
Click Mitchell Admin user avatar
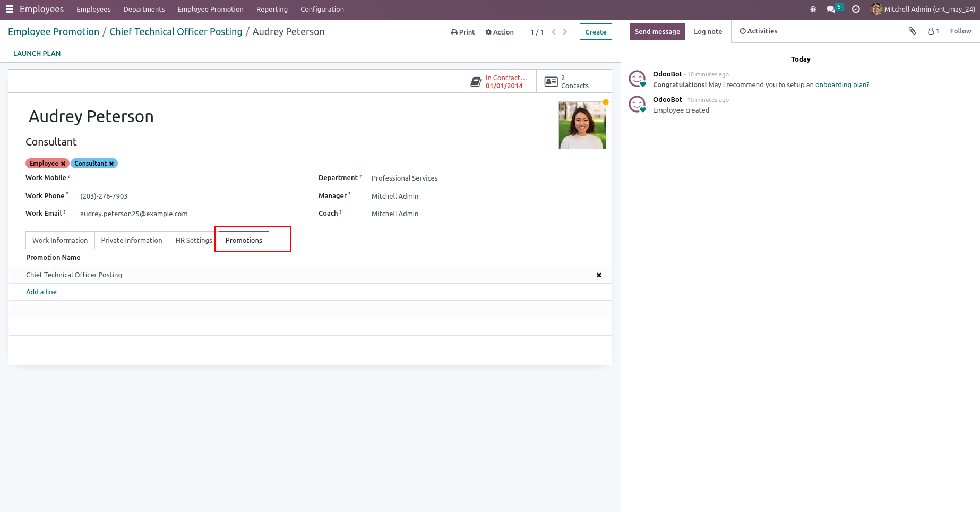[x=876, y=9]
